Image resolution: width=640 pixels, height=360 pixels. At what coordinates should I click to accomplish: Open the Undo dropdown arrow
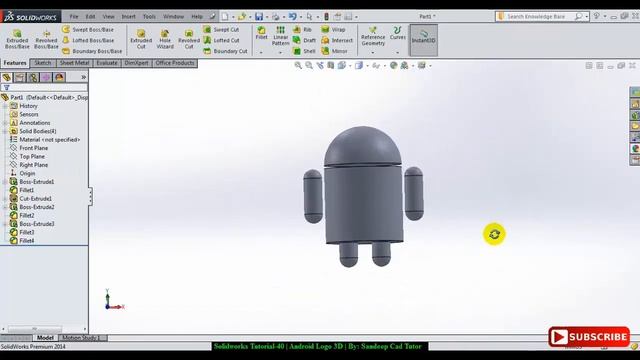(x=301, y=17)
